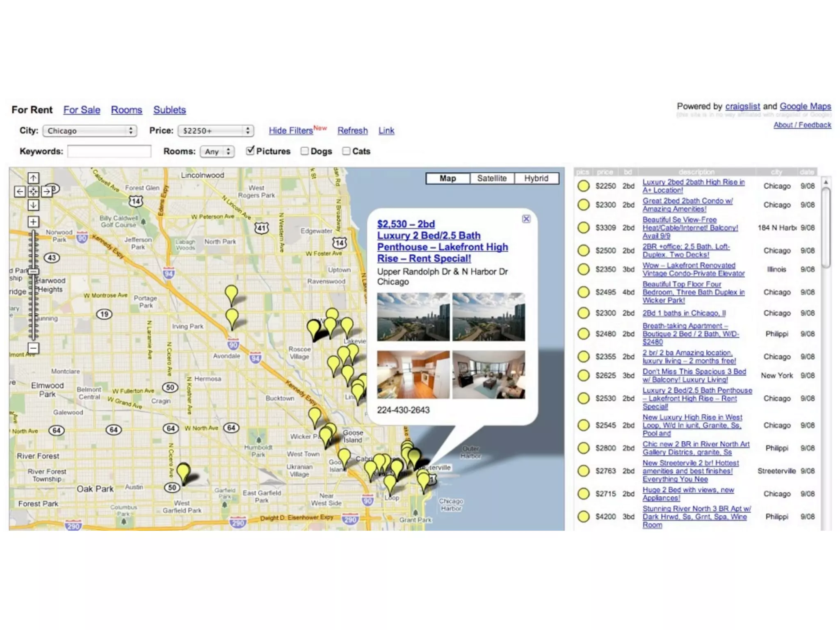Open the Rooms dropdown set to Any
Screen dimensions: 840x630
click(217, 151)
